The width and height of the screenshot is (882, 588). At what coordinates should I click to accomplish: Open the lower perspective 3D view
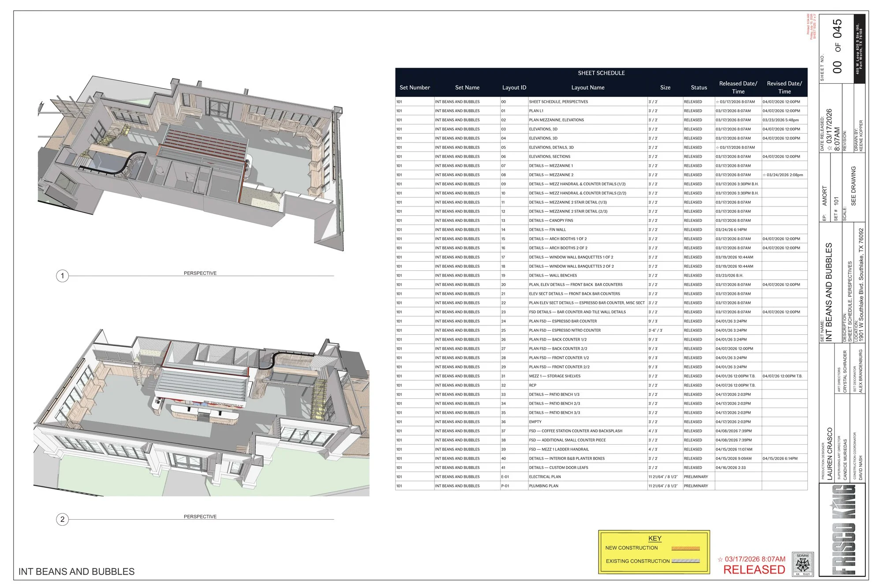[x=202, y=412]
